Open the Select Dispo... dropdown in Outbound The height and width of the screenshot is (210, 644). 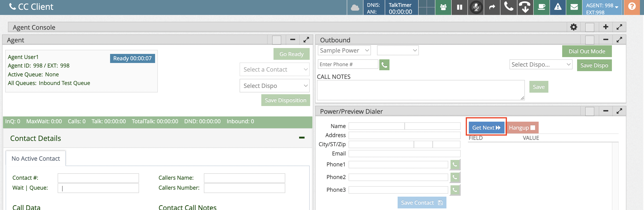pyautogui.click(x=541, y=64)
